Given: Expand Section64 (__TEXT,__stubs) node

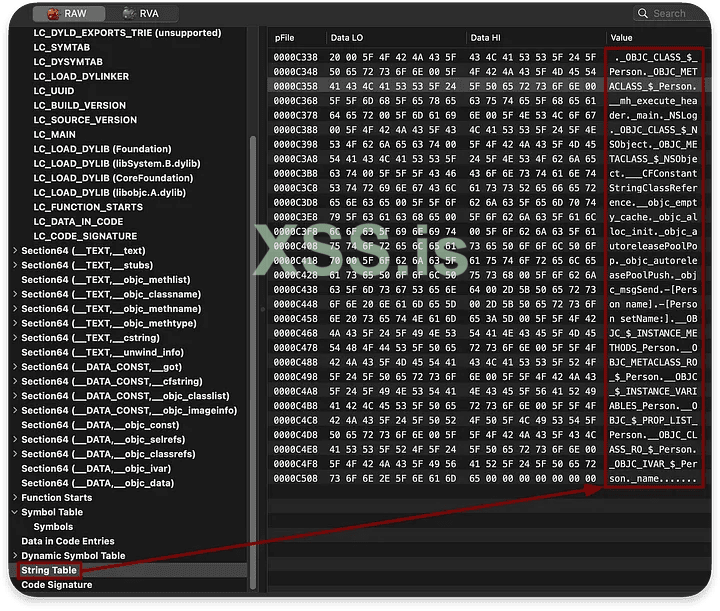Looking at the screenshot, I should (15, 265).
